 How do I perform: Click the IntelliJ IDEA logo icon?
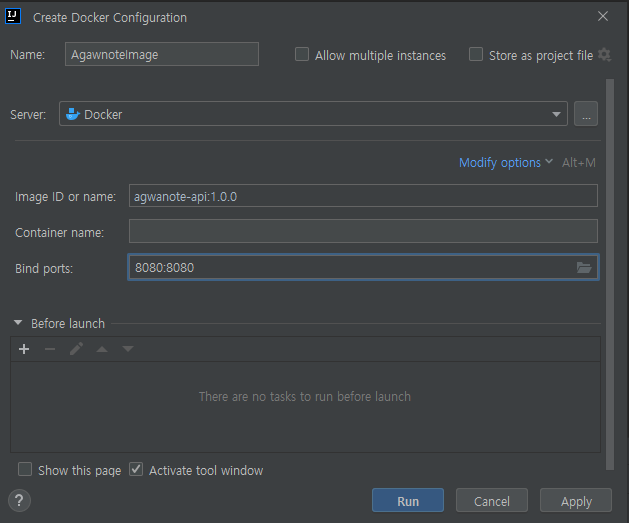(13, 16)
